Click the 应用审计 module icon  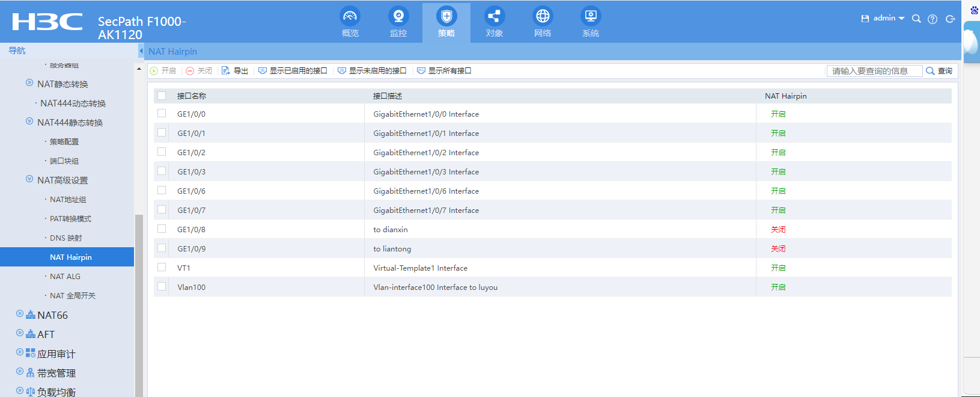point(31,353)
